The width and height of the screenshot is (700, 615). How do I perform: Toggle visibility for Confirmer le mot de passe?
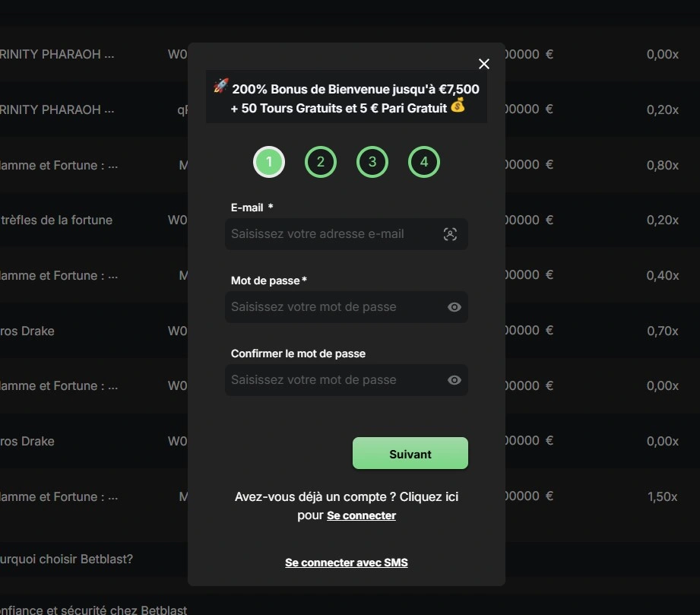click(455, 380)
